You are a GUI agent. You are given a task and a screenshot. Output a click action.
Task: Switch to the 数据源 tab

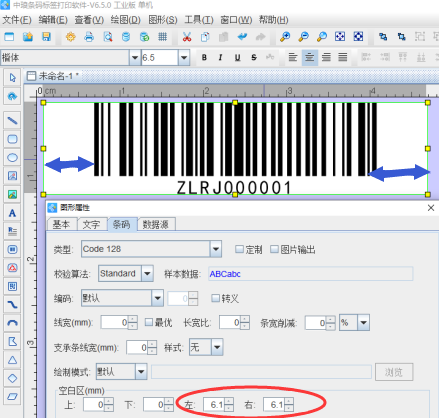pos(156,224)
